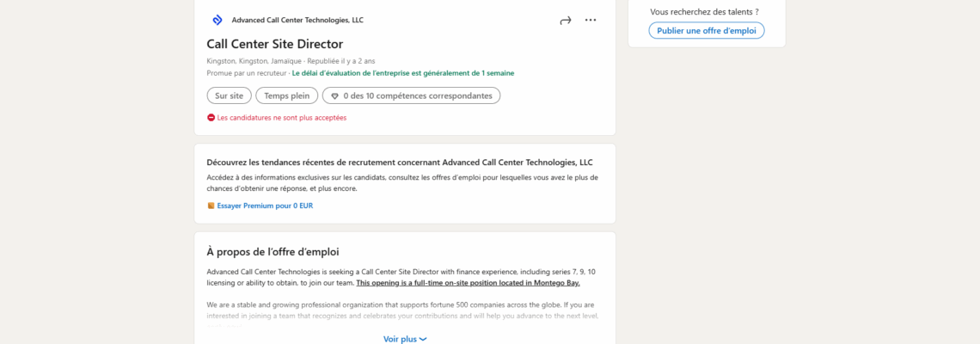Click the green "délai d'évaluation" text
Viewport: 980px width, 344px height.
pyautogui.click(x=403, y=73)
